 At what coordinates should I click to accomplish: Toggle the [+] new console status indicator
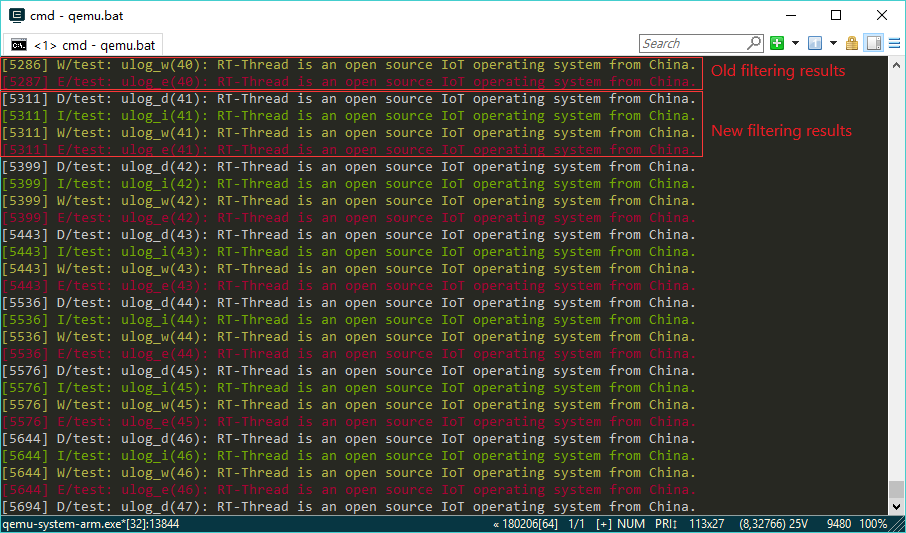coord(604,524)
